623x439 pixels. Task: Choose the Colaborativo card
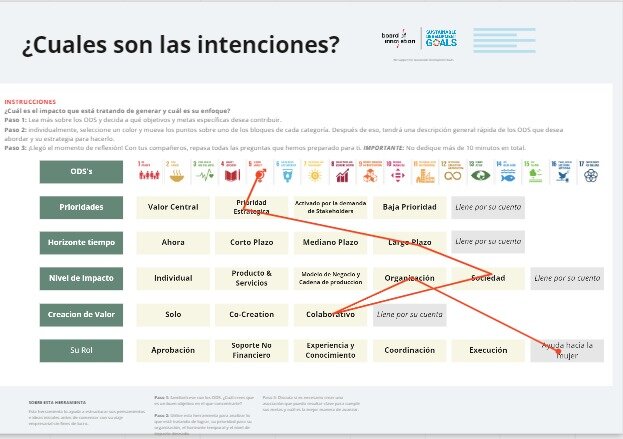(330, 315)
